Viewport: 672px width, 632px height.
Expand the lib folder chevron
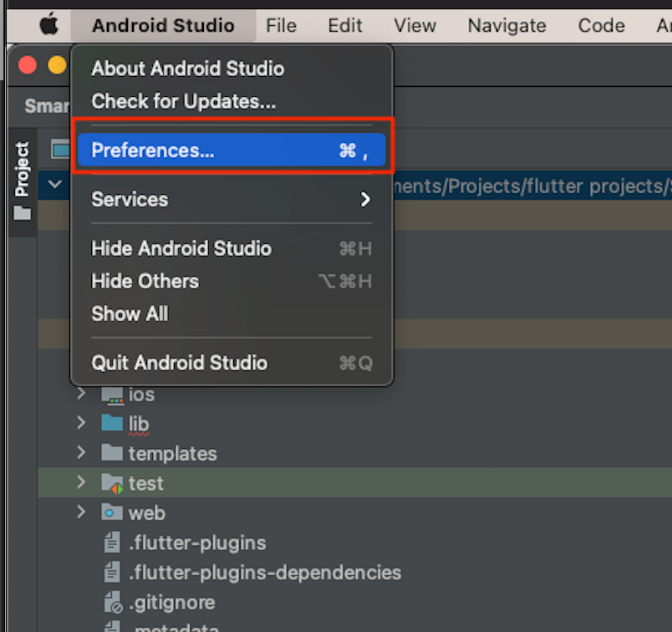pyautogui.click(x=81, y=424)
